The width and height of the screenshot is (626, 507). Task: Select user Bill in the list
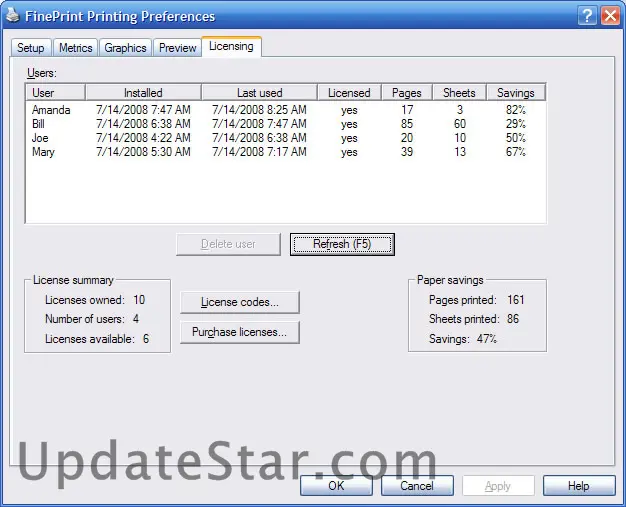click(38, 124)
